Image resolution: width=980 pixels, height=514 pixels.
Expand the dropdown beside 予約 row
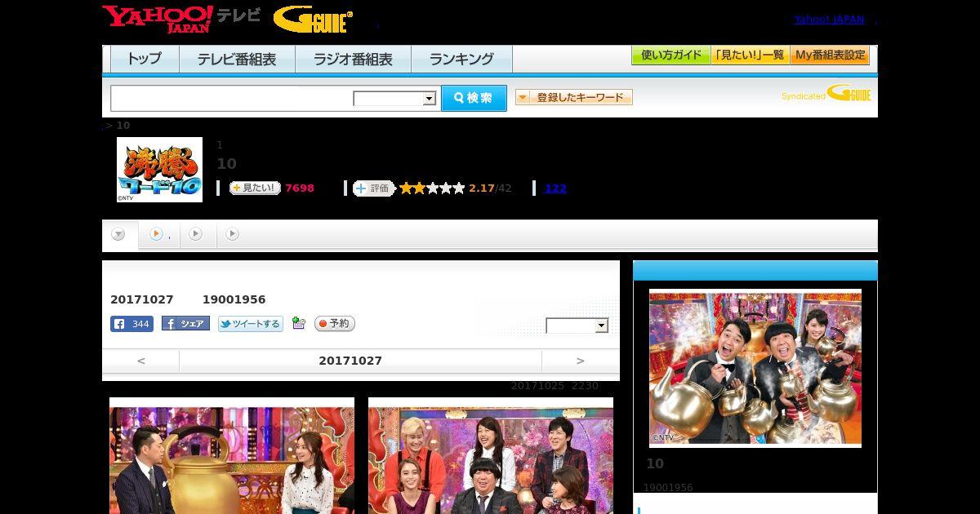coord(577,326)
